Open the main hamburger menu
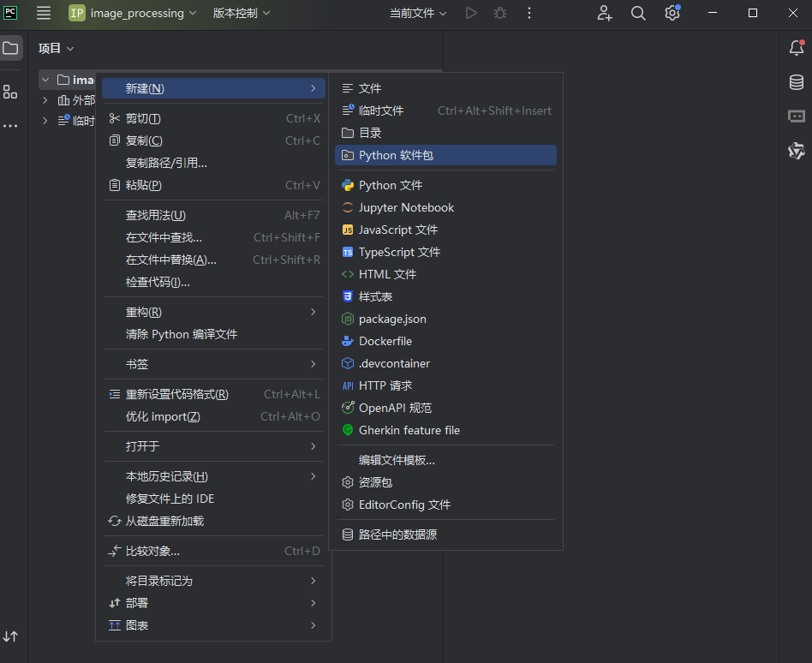The width and height of the screenshot is (812, 663). click(44, 13)
